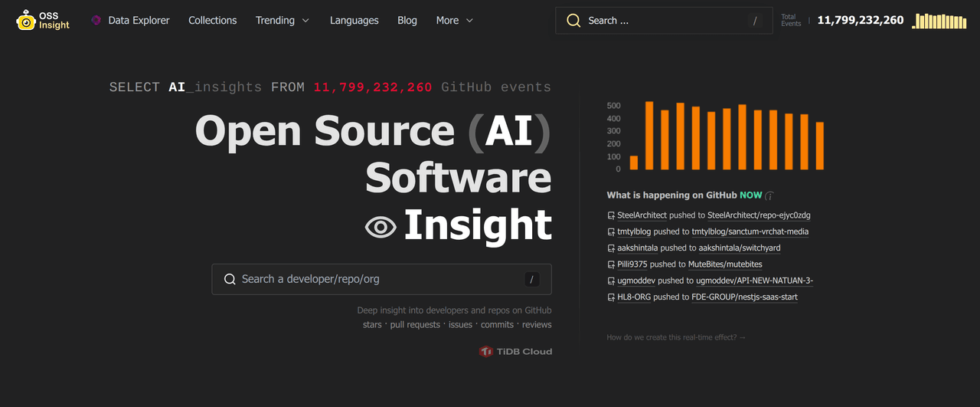Click push icon beside SteelArchitect event

pyautogui.click(x=611, y=215)
